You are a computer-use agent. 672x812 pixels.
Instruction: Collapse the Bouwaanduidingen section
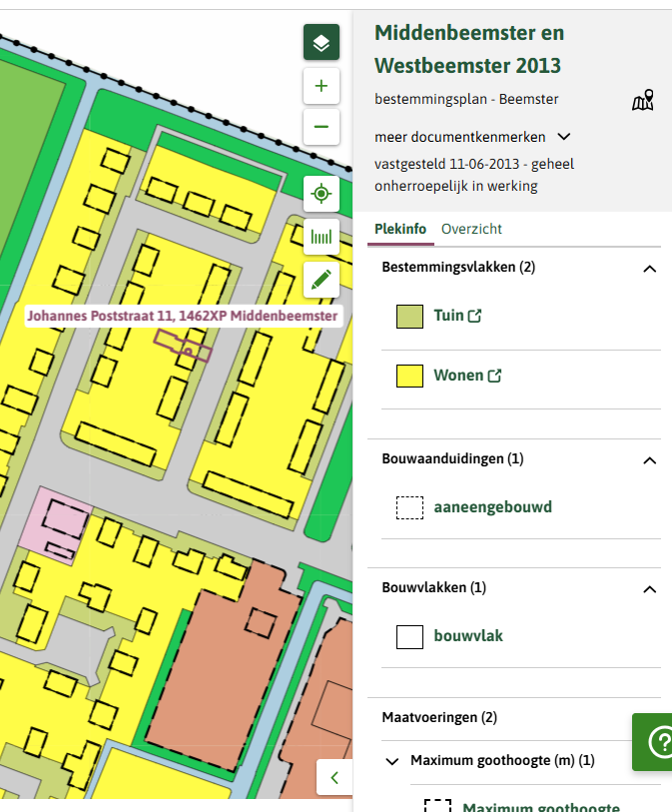tap(649, 459)
